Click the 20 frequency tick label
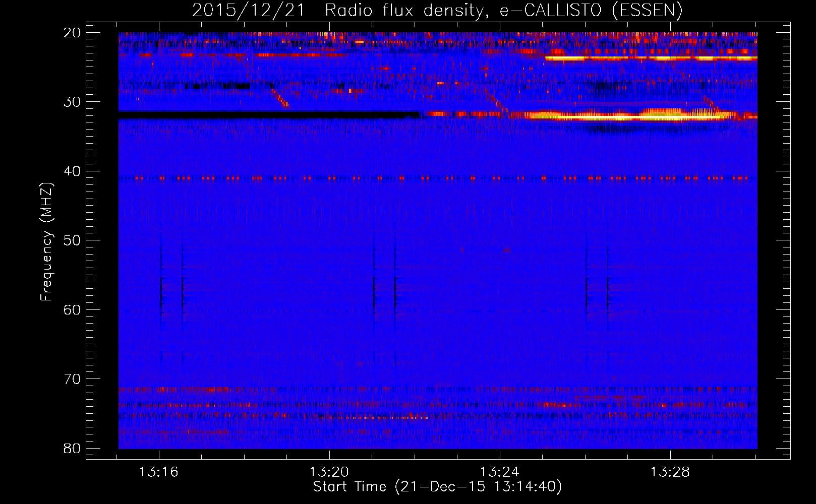The width and height of the screenshot is (816, 504). tap(73, 33)
